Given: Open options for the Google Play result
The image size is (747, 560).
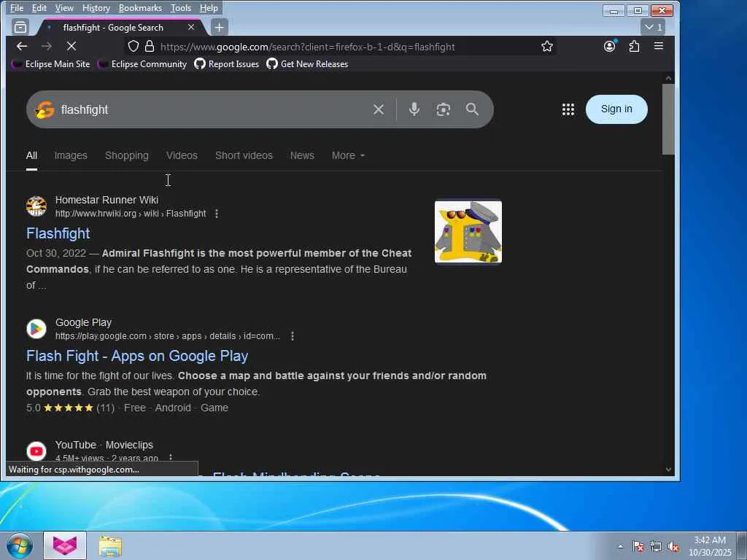Looking at the screenshot, I should pyautogui.click(x=293, y=336).
